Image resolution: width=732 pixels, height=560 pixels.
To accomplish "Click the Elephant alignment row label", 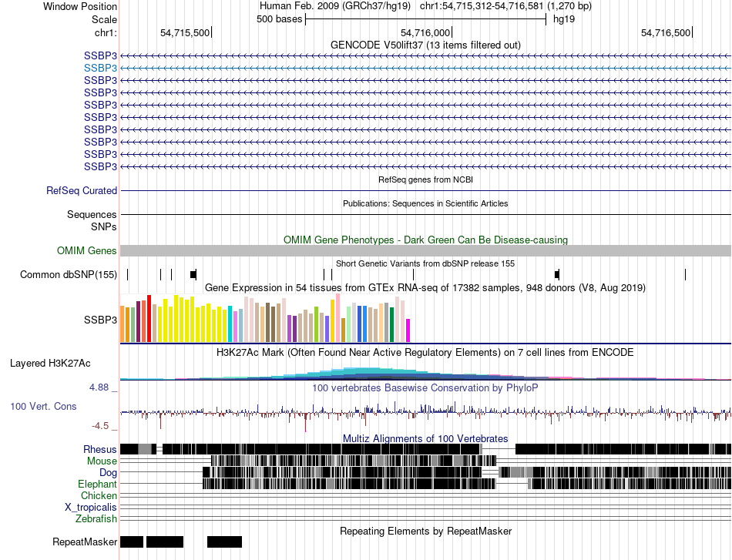I will 97,484.
